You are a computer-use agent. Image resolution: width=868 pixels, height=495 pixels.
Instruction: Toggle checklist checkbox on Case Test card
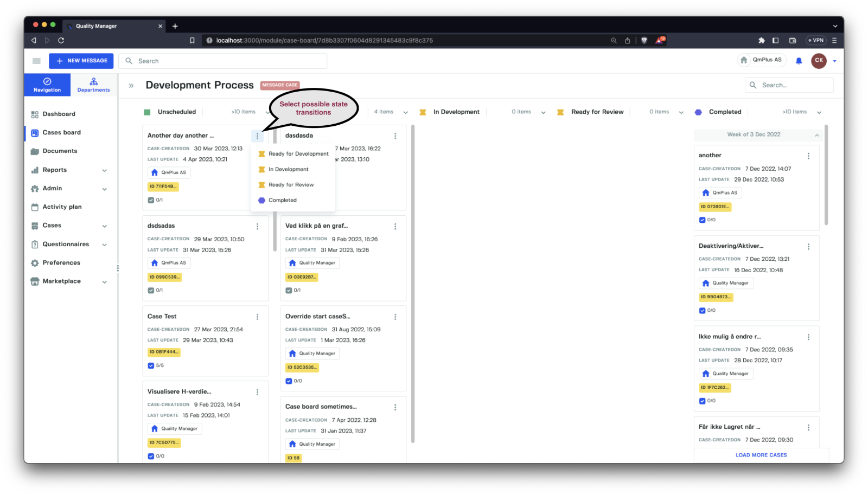coord(151,365)
